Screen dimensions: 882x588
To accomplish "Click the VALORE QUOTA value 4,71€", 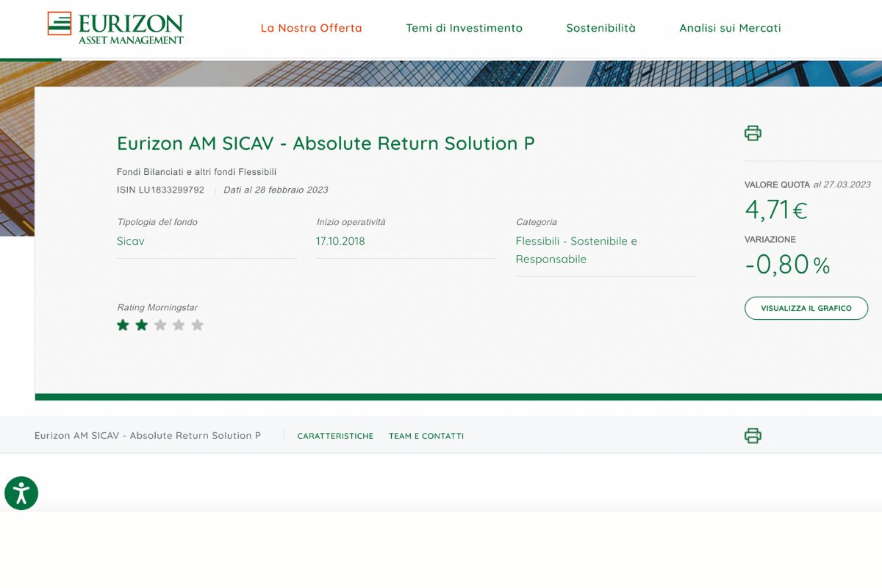I will coord(776,210).
